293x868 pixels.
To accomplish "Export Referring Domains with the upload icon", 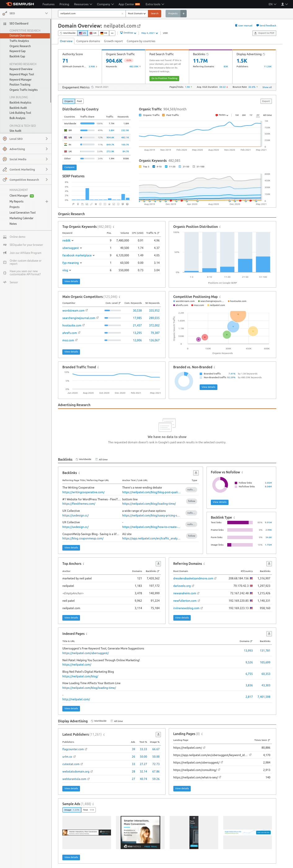I will (269, 564).
